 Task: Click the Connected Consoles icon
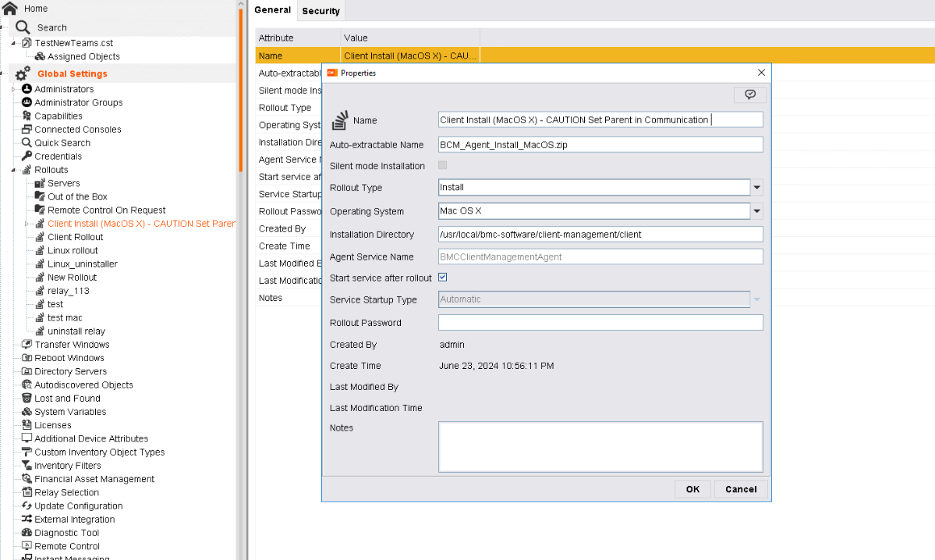27,129
